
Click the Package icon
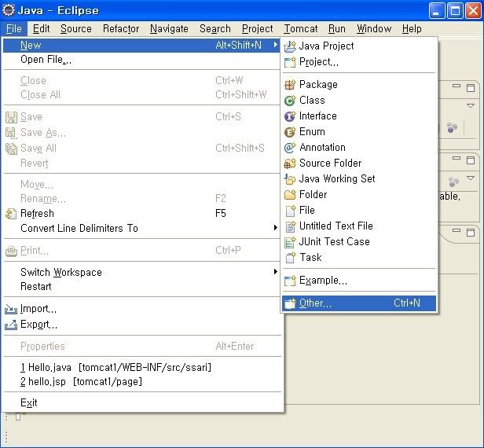290,85
